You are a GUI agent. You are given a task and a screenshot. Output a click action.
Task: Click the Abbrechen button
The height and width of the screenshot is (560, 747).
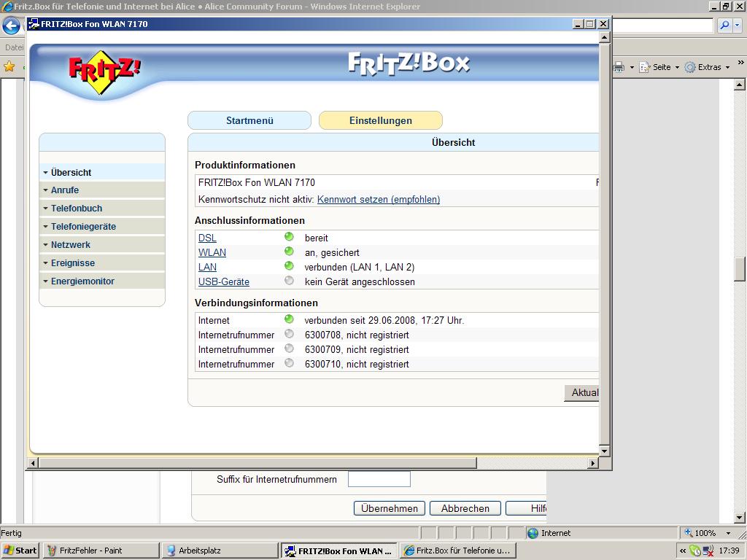click(x=465, y=508)
